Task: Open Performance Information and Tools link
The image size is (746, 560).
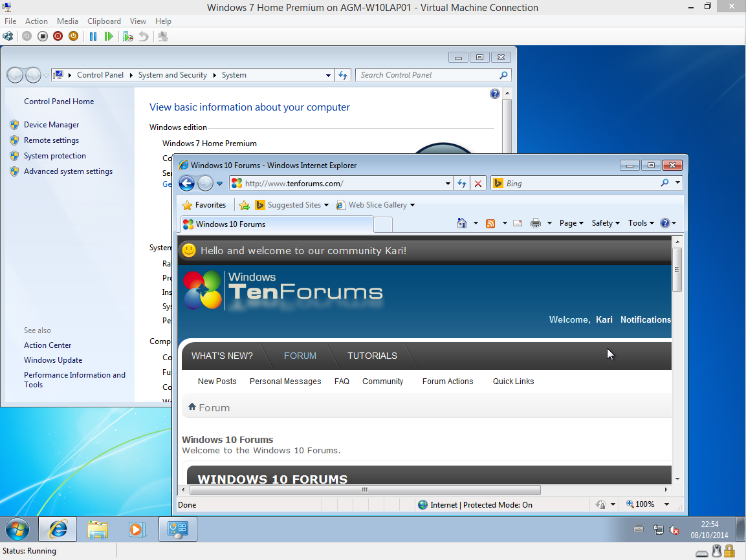Action: (x=74, y=380)
